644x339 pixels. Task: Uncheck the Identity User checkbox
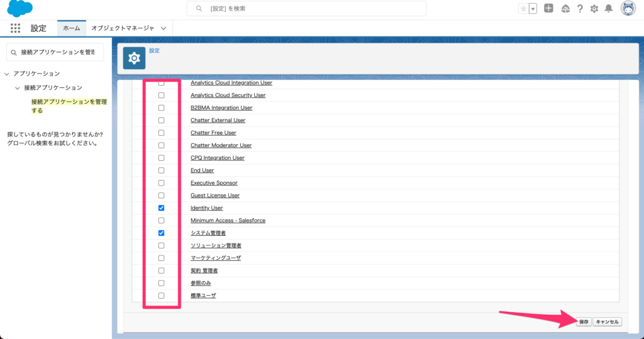[x=162, y=208]
